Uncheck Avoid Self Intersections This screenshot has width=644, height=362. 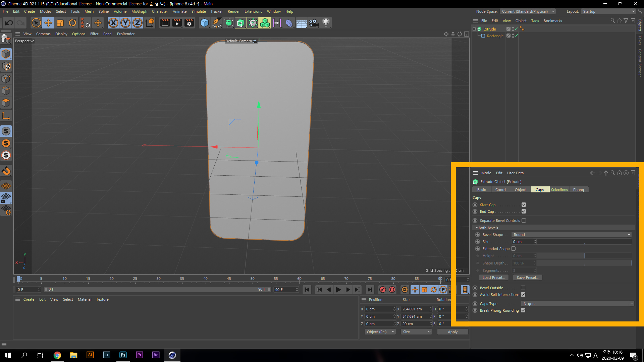[523, 295]
